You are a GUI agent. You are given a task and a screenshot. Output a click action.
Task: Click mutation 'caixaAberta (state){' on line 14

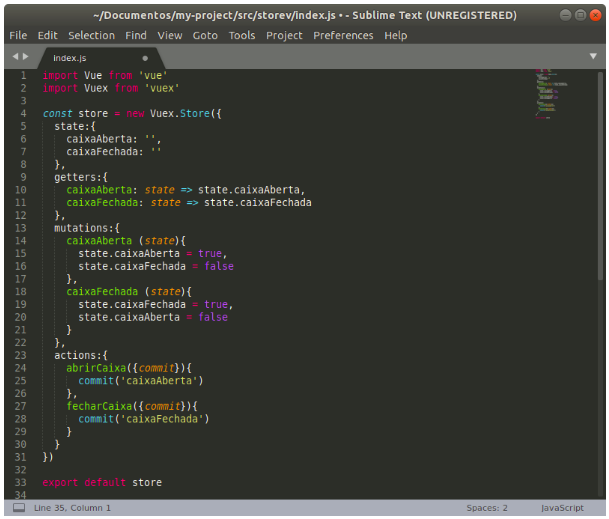click(126, 241)
